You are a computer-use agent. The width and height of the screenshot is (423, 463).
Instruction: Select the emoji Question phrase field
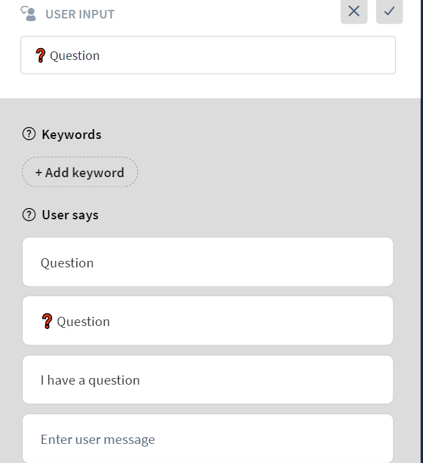click(208, 321)
